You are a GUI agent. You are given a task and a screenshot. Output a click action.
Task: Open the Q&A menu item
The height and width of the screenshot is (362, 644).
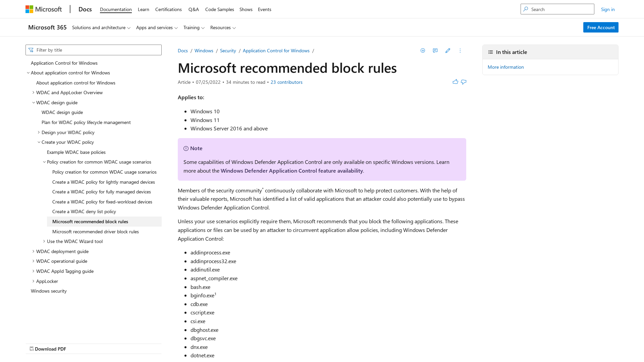(194, 9)
